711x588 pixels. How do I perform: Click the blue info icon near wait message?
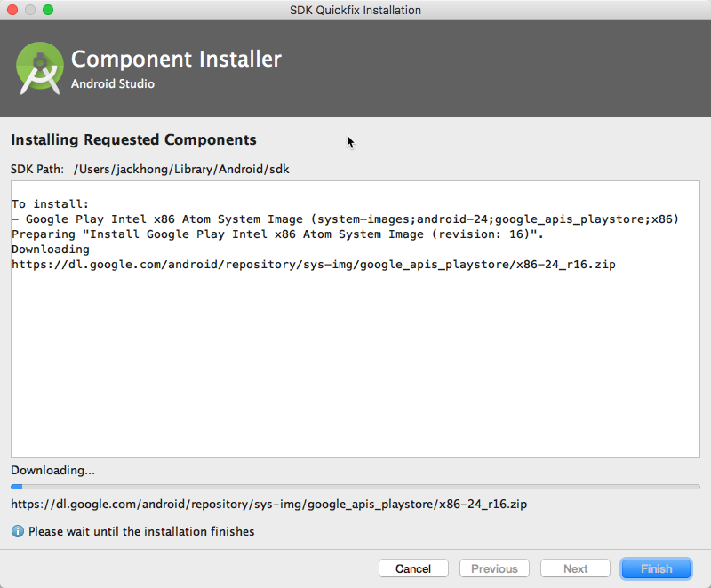[17, 531]
